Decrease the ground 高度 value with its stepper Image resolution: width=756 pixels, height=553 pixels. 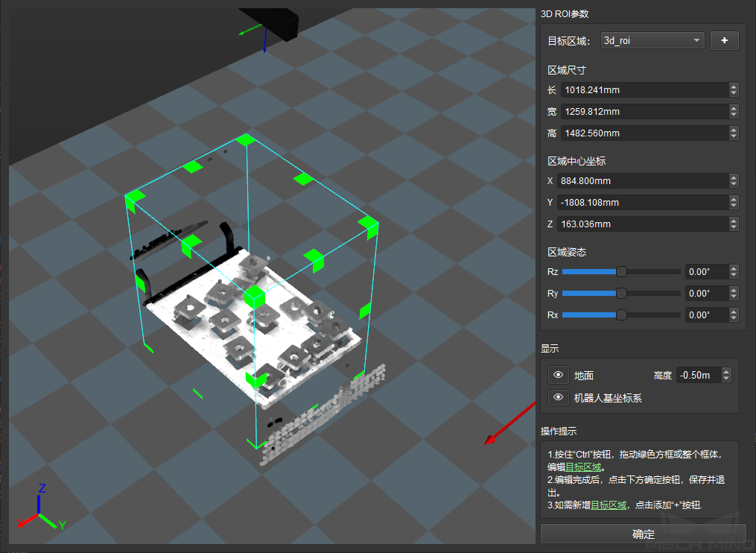point(726,378)
